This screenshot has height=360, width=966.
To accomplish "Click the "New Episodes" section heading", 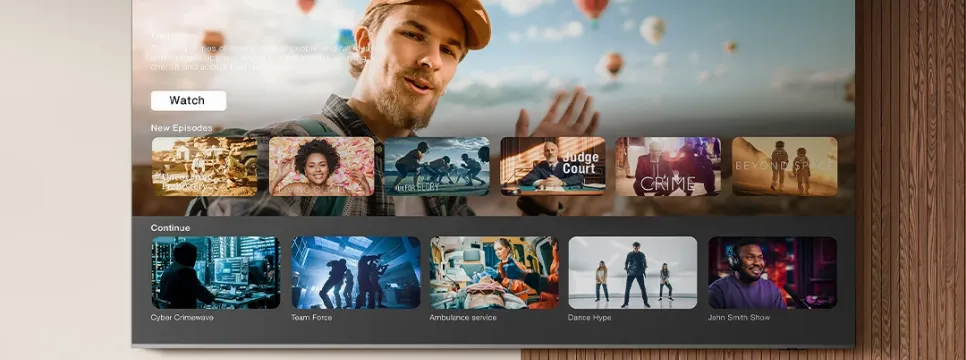I will pyautogui.click(x=182, y=128).
